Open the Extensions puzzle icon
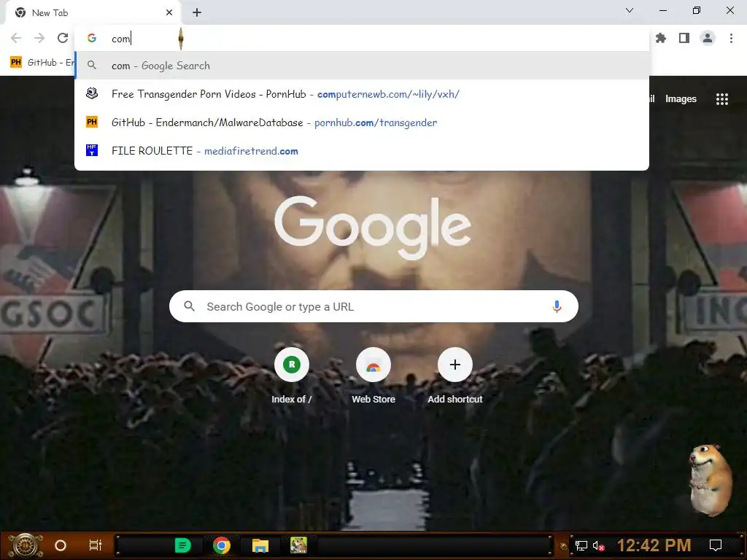Image resolution: width=747 pixels, height=560 pixels. (x=661, y=38)
